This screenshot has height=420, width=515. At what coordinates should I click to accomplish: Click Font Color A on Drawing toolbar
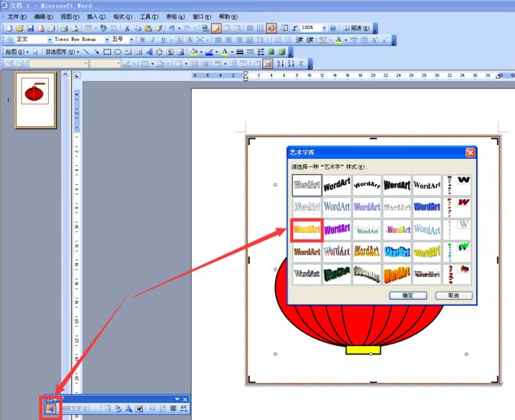point(225,52)
